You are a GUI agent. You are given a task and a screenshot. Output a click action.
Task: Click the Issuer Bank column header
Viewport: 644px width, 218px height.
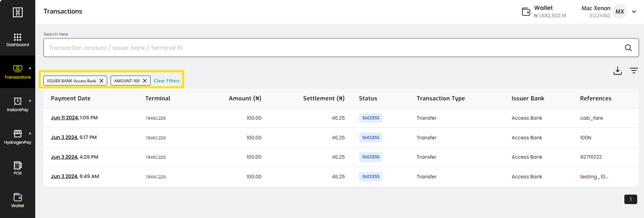[x=528, y=99]
